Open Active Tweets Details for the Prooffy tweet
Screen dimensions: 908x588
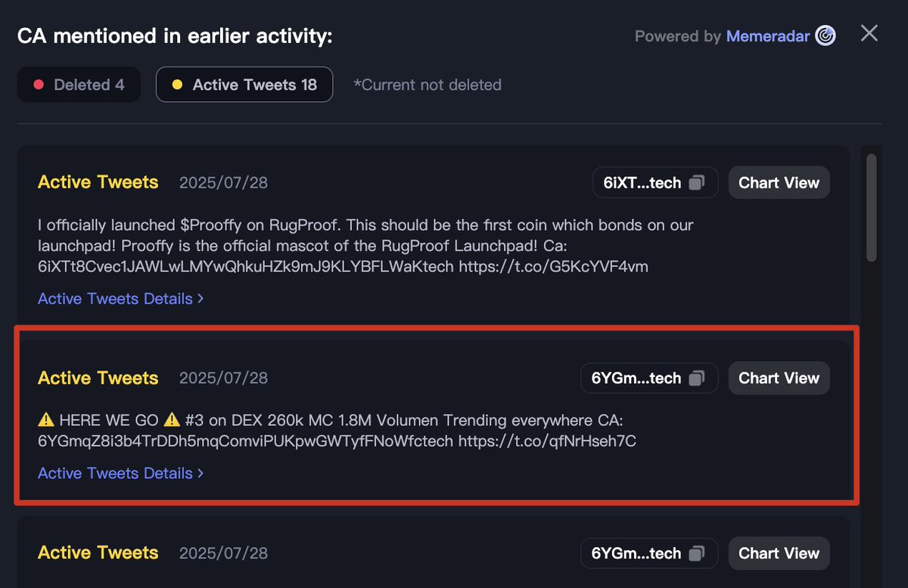pyautogui.click(x=120, y=299)
